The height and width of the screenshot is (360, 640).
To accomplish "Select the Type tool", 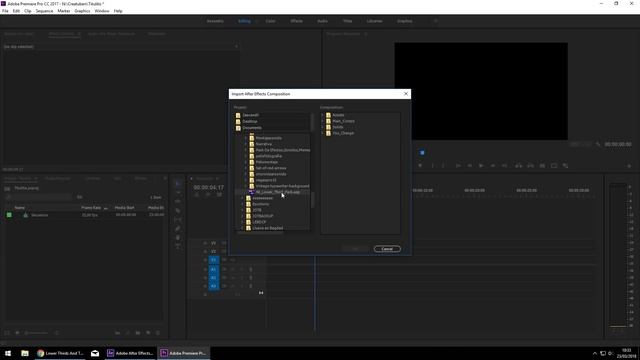I will (x=178, y=247).
